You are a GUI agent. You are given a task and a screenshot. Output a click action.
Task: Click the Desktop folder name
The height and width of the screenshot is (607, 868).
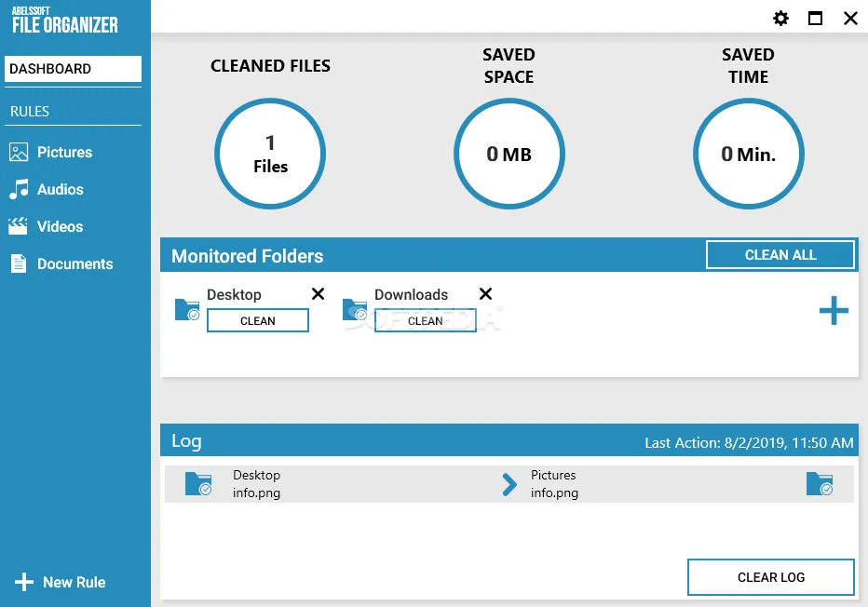point(234,294)
